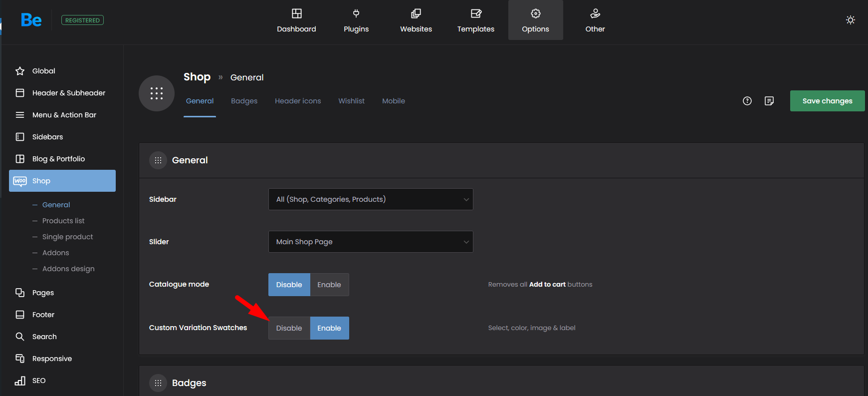Screen dimensions: 868x396
Task: Click the REGISTERED badge
Action: [82, 20]
